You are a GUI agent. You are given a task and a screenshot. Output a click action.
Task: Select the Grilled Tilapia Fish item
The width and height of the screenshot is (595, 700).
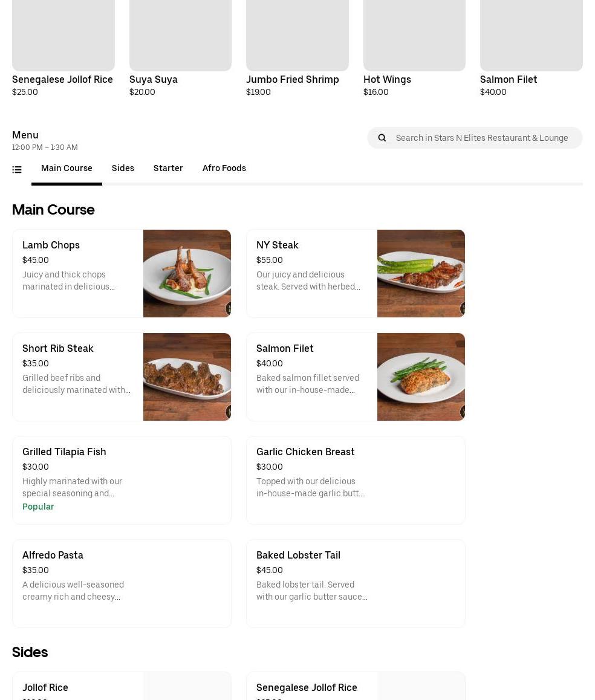pos(122,480)
